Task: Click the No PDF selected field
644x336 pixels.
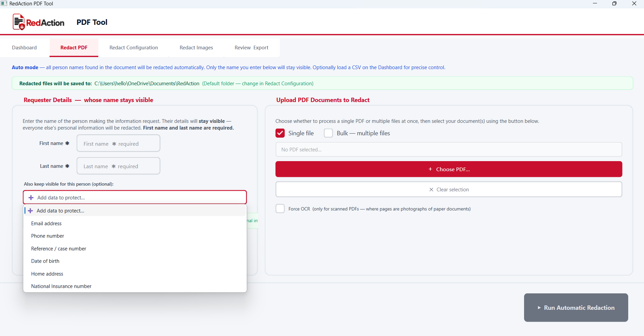Action: point(449,150)
